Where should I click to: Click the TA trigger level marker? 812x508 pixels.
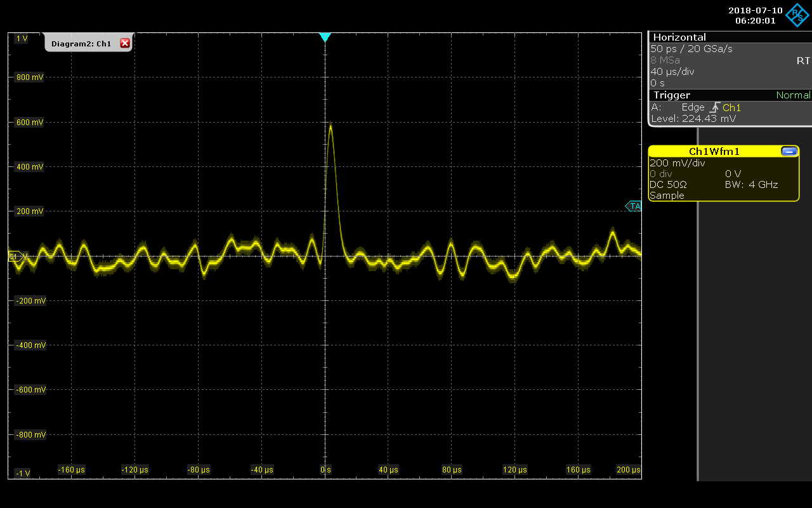pos(634,206)
